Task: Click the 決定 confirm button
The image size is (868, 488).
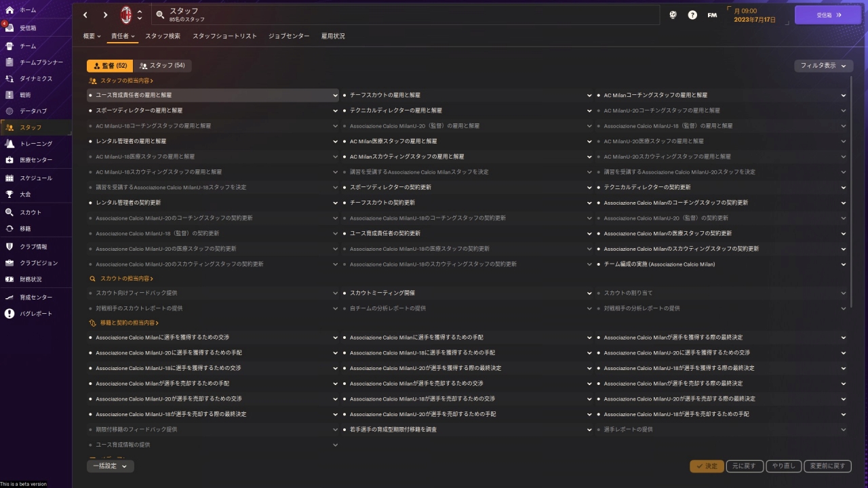Action: (707, 466)
